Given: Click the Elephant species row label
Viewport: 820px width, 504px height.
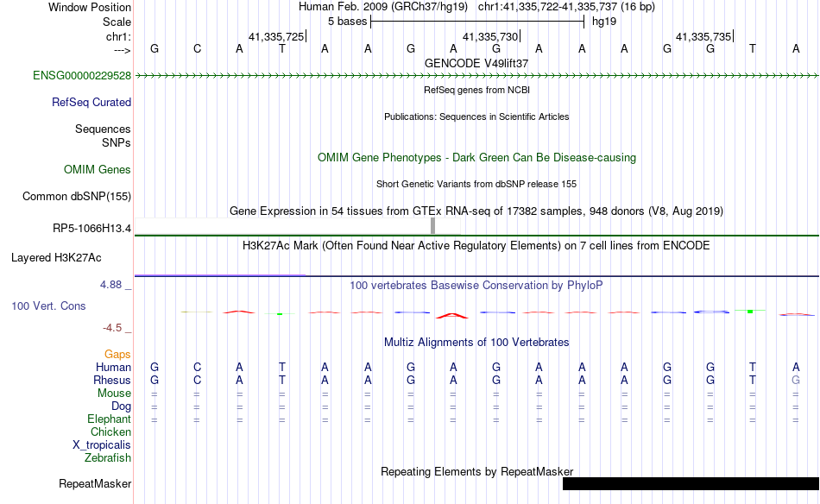Looking at the screenshot, I should 110,419.
